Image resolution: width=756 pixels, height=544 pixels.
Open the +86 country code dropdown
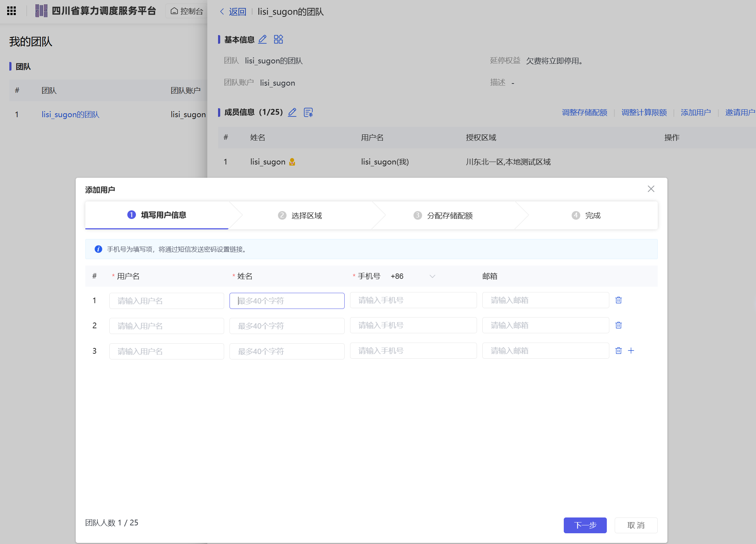click(x=413, y=276)
